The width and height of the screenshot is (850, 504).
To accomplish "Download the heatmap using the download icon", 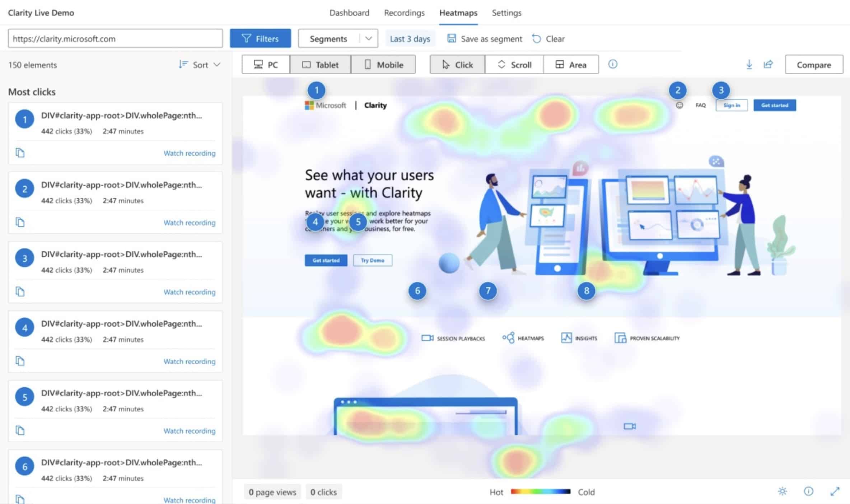I will pos(749,65).
